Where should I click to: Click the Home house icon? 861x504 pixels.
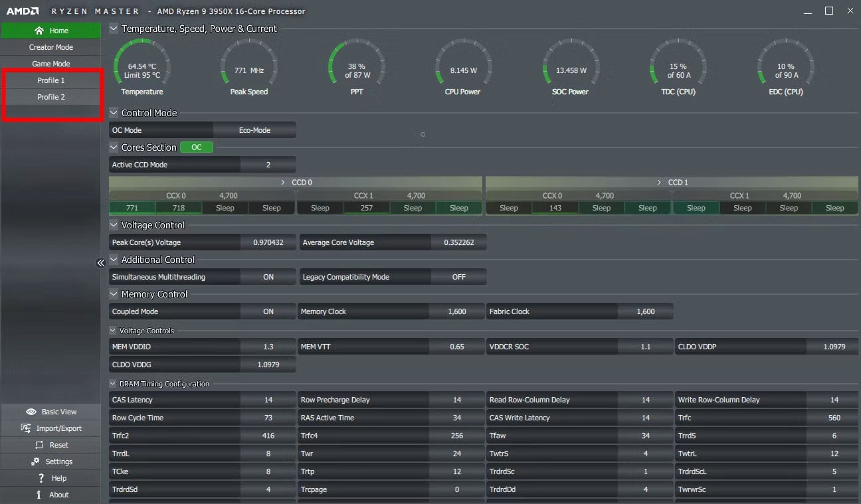(39, 31)
